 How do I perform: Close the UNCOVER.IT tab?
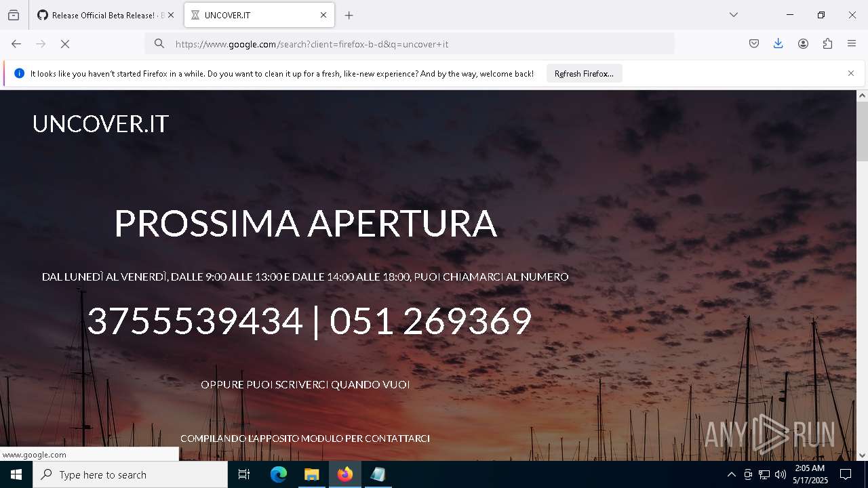[x=323, y=15]
